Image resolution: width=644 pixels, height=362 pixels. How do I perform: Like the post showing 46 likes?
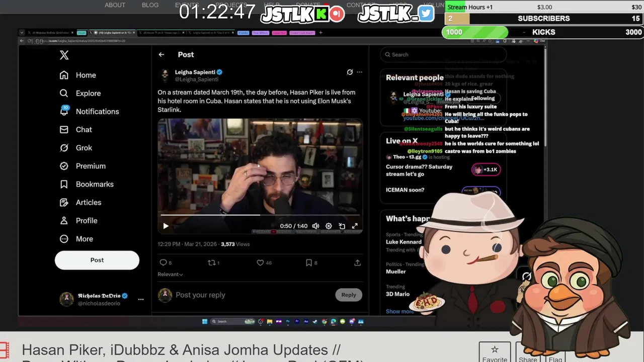coord(264,262)
